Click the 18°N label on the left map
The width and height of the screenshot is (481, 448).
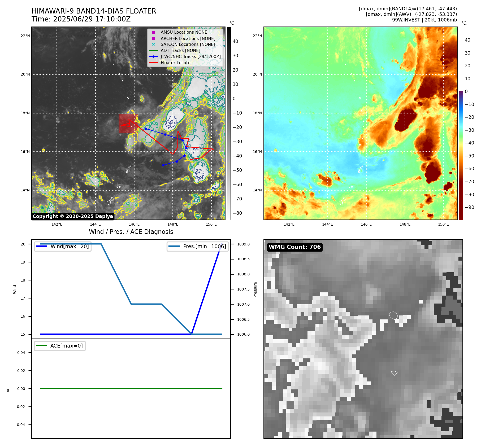tap(25, 113)
